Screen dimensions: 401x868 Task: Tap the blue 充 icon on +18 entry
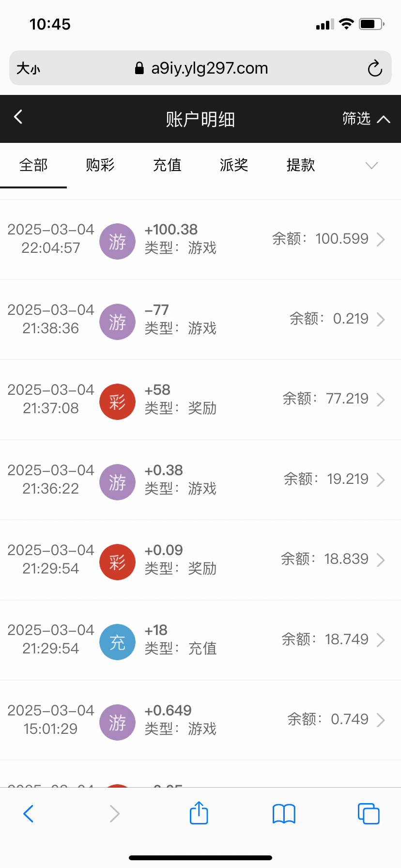117,642
